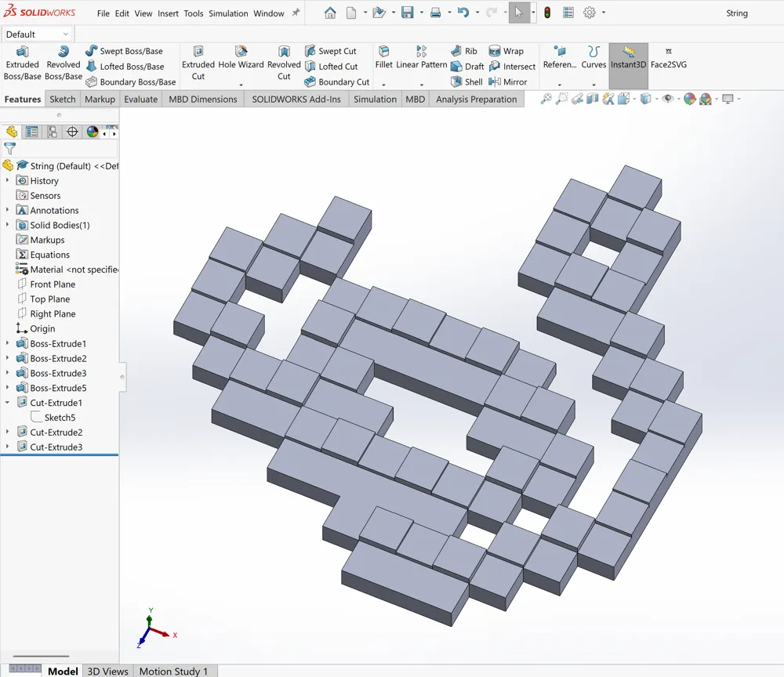Toggle hide/show items eye icon
Screen dimensions: 784x677
(667, 99)
